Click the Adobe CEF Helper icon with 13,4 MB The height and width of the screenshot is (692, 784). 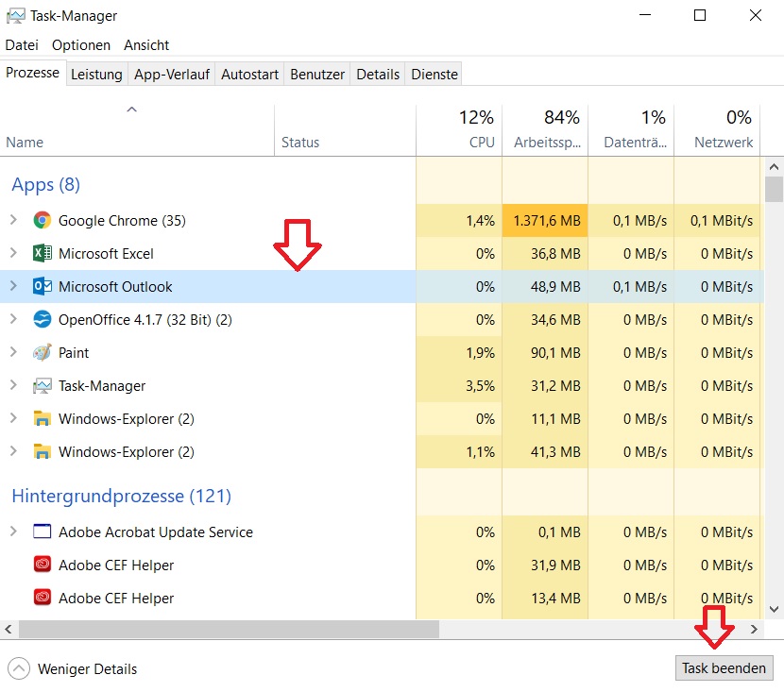[x=43, y=598]
